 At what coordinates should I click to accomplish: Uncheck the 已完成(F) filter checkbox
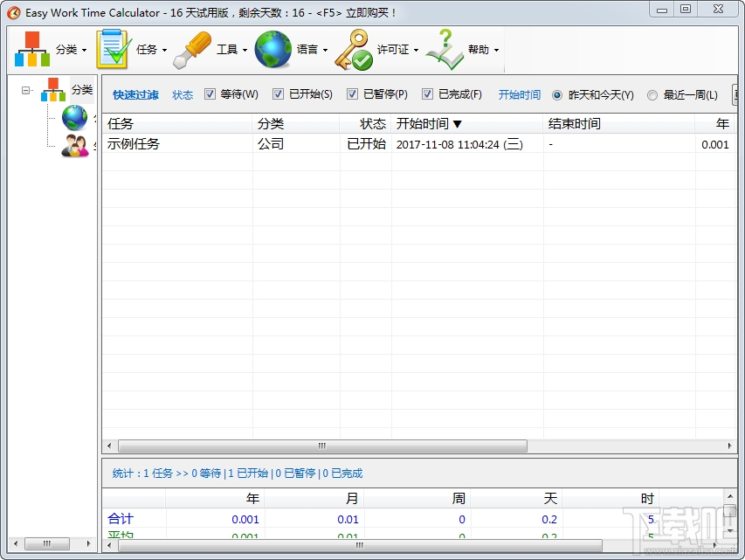point(427,94)
